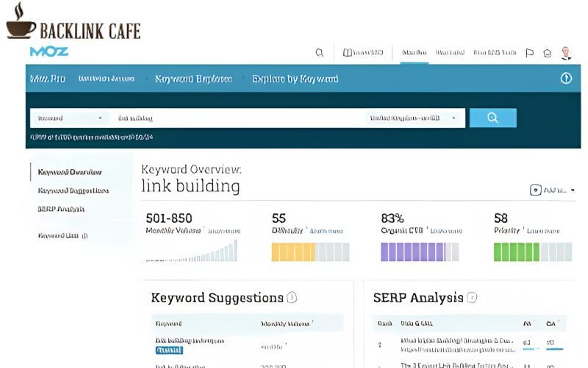The width and height of the screenshot is (588, 368).
Task: Click the Monthly Volume trend chart
Action: coord(192,250)
